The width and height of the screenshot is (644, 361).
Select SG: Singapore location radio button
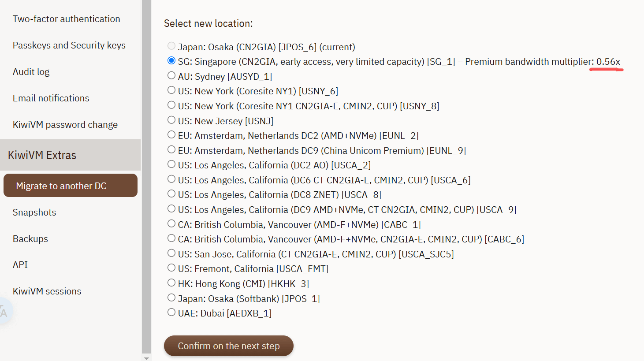171,61
